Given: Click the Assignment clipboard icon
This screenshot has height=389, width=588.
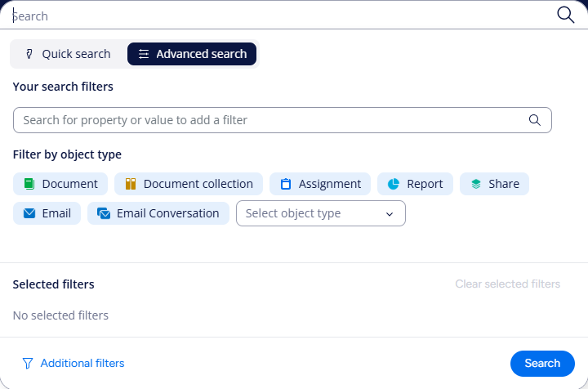Looking at the screenshot, I should (x=286, y=184).
